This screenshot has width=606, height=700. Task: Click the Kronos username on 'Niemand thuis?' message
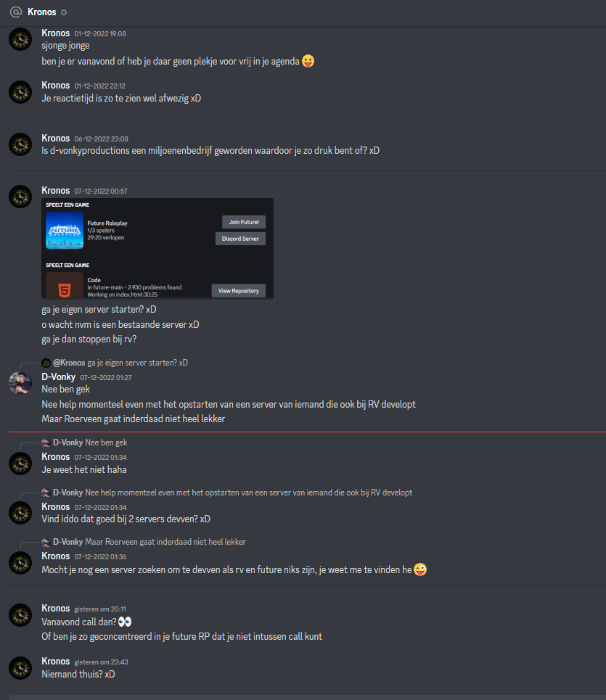[55, 661]
